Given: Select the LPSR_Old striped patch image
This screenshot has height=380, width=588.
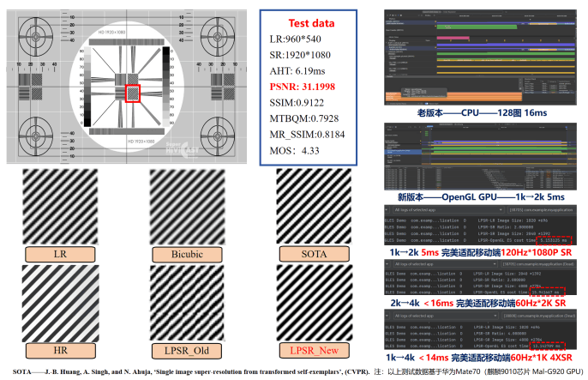Looking at the screenshot, I should pyautogui.click(x=187, y=303).
